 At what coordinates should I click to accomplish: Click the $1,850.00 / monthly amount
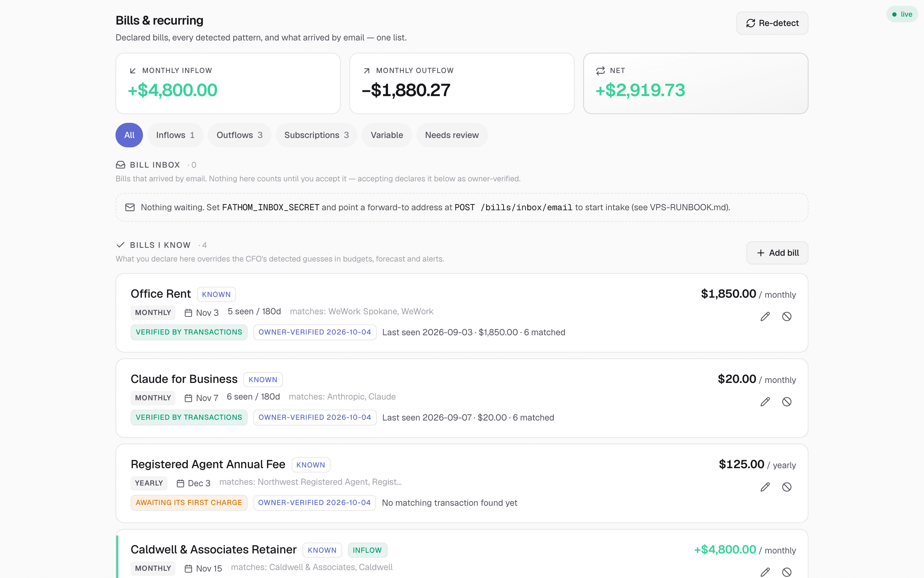pos(748,294)
